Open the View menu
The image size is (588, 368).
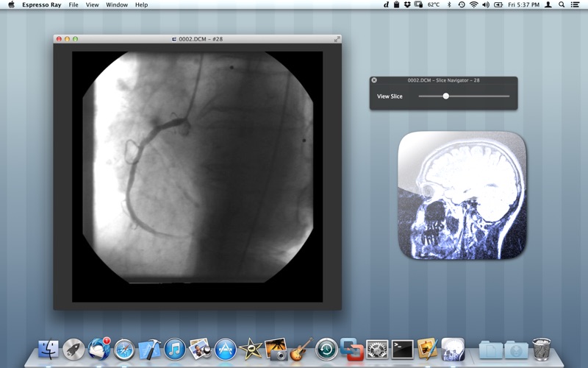tap(92, 4)
